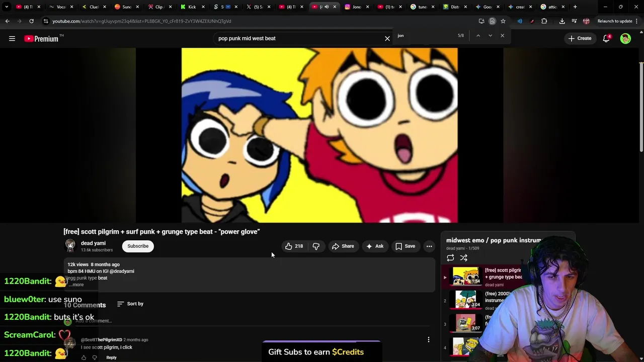The image size is (644, 362).
Task: Like the video with 218 likes
Action: pos(294,246)
